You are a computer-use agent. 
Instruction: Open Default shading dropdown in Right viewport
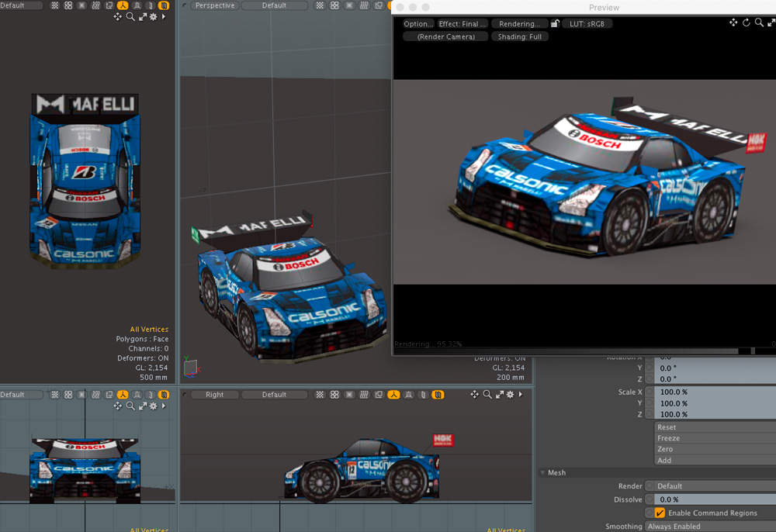(x=274, y=395)
